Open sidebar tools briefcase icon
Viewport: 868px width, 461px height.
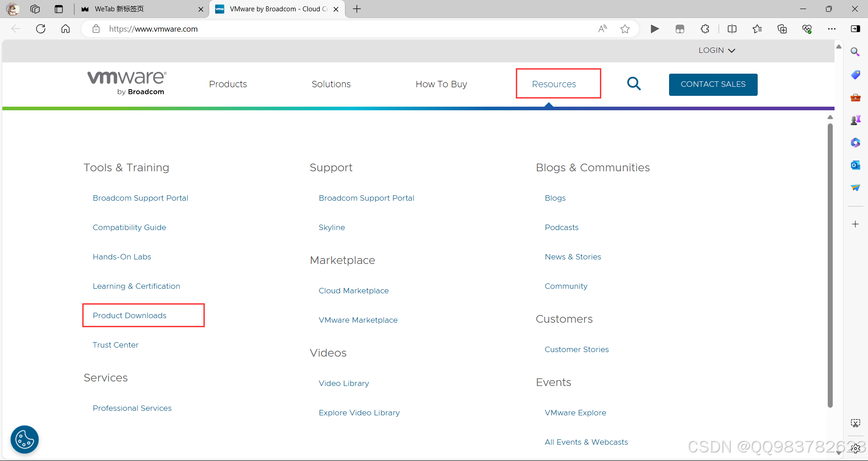click(855, 97)
